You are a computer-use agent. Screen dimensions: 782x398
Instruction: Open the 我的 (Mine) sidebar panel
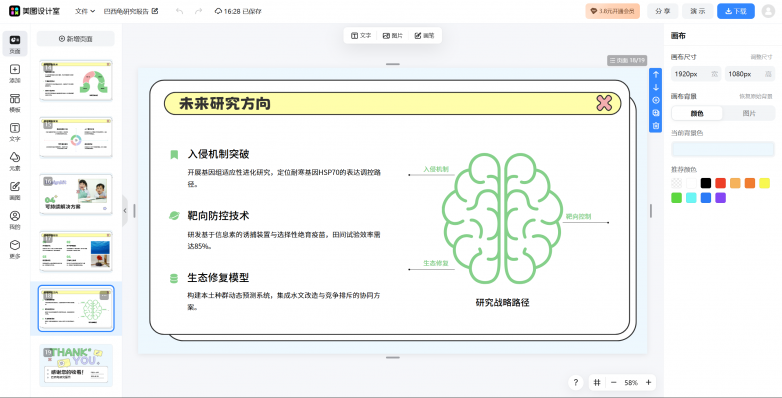click(x=15, y=220)
